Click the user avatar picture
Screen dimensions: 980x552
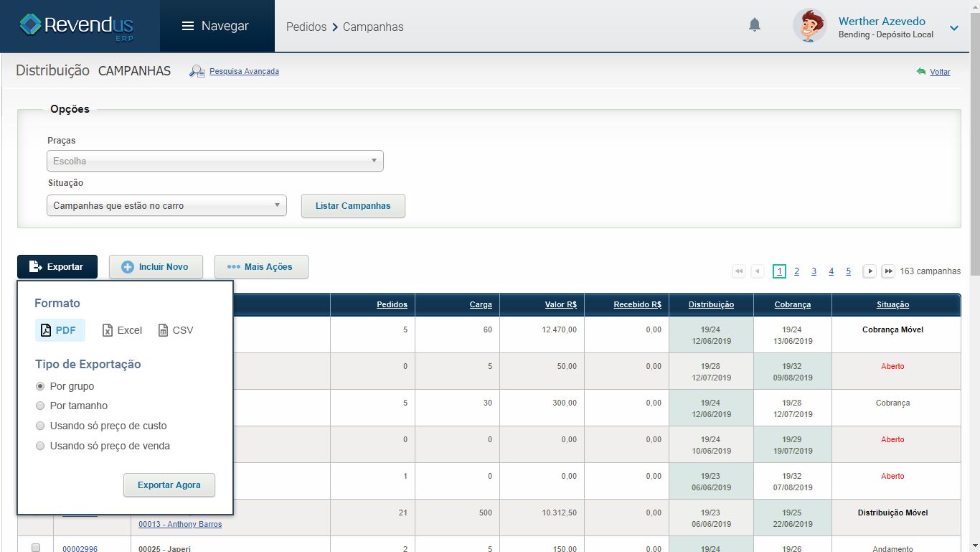pyautogui.click(x=809, y=26)
